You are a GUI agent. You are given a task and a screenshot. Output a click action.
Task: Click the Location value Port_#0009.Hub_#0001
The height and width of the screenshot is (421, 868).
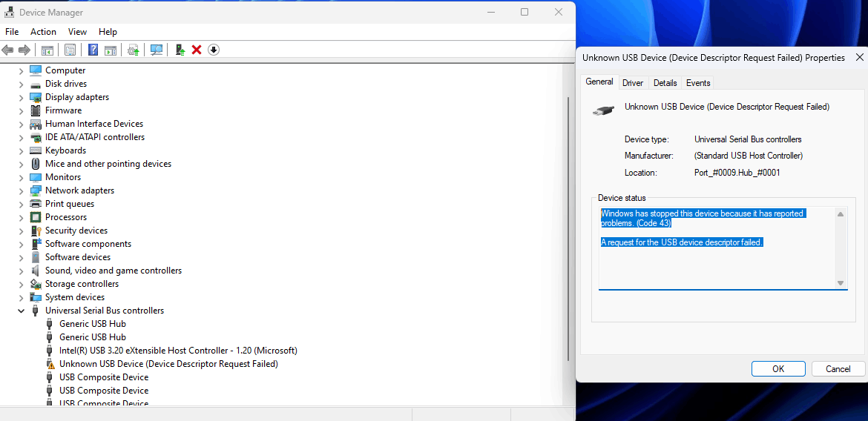click(737, 173)
